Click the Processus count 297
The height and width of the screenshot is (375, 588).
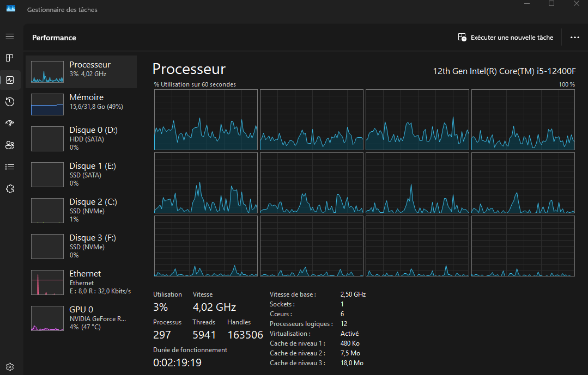coord(162,335)
